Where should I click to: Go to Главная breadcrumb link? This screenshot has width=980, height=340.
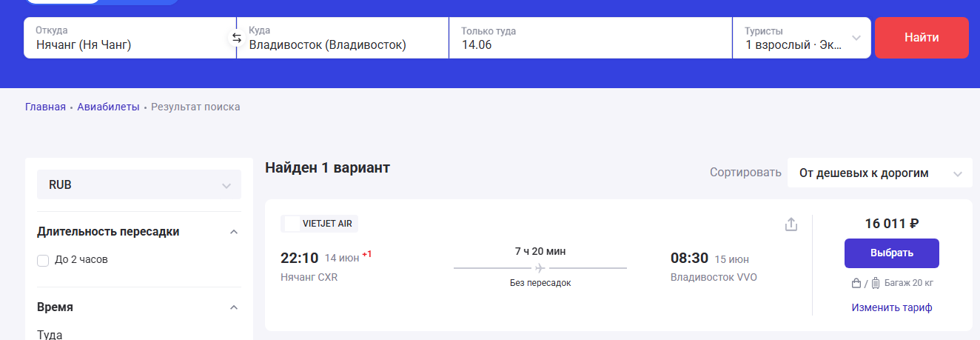point(45,107)
